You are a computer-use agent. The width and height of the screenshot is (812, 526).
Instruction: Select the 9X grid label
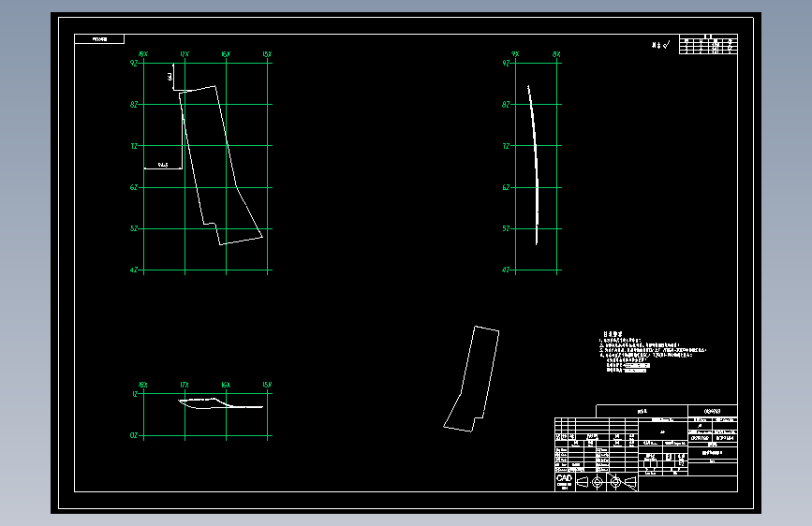click(515, 54)
